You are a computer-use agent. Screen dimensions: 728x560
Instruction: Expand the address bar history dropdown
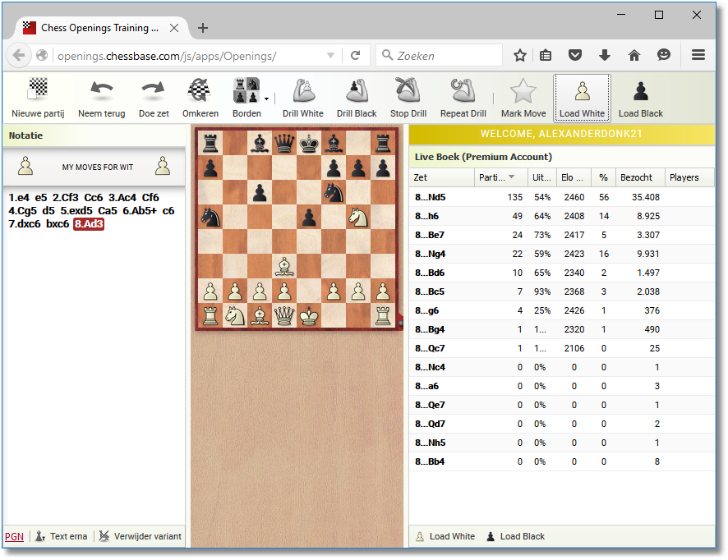pos(330,56)
